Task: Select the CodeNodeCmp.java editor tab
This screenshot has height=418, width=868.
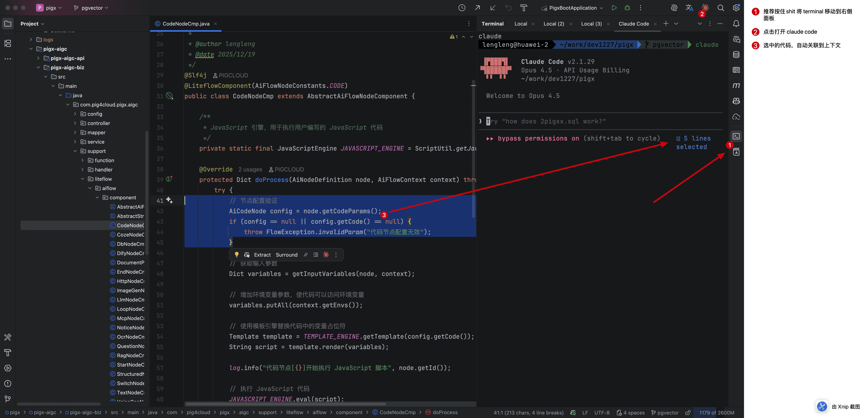Action: 186,24
